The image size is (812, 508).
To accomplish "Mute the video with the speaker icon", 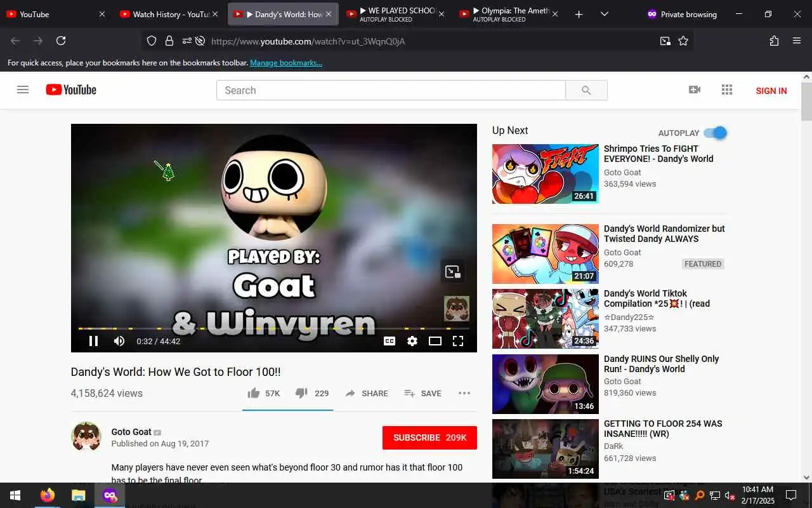I will tap(119, 341).
